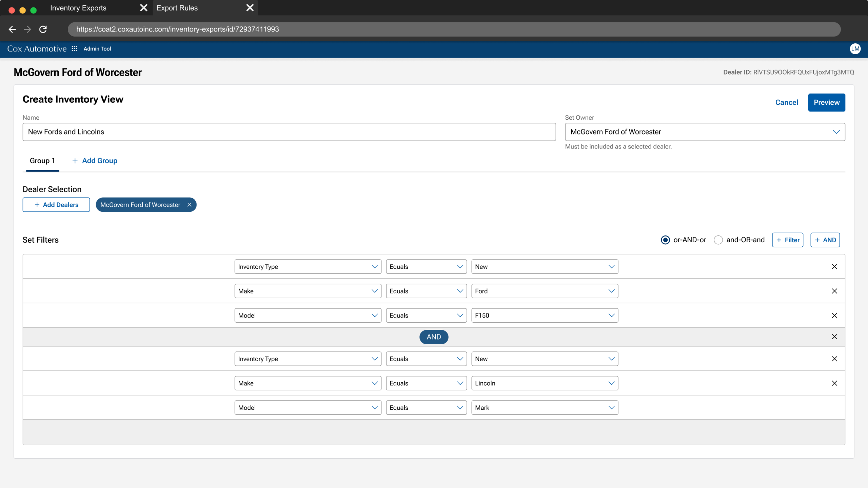This screenshot has height=488, width=868.
Task: Click the browser address bar
Action: coord(454,29)
